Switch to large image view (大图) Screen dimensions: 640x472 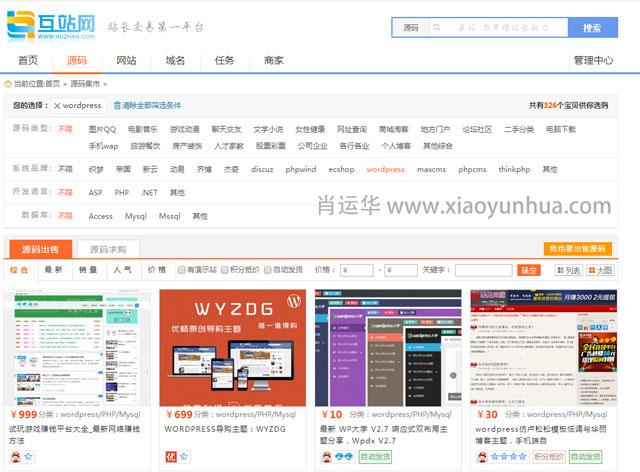pyautogui.click(x=600, y=270)
